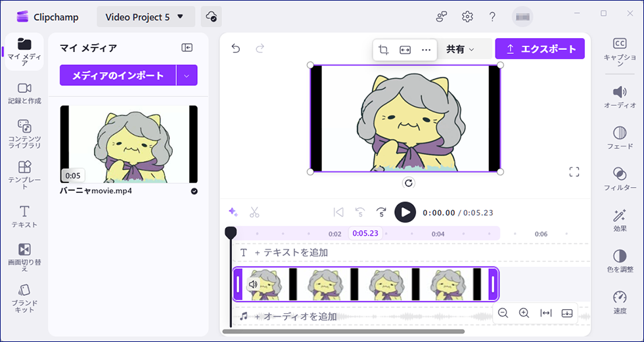Mute the video clip audio
Screen dimensions: 644x342
pyautogui.click(x=253, y=284)
